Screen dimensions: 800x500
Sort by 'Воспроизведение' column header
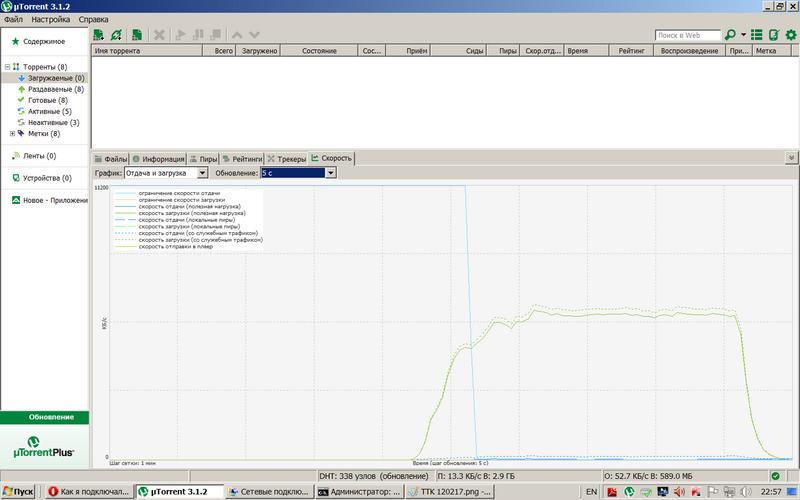[689, 51]
